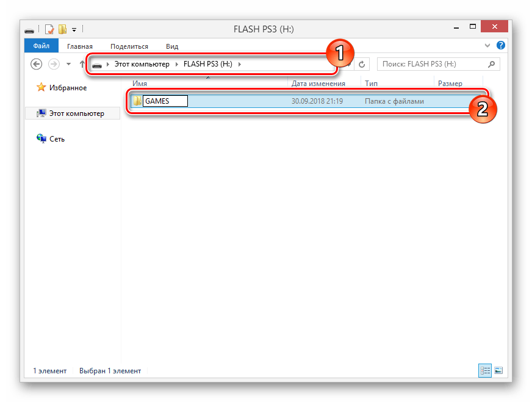Open Customize Quick Access Toolbar dropdown

pos(74,29)
